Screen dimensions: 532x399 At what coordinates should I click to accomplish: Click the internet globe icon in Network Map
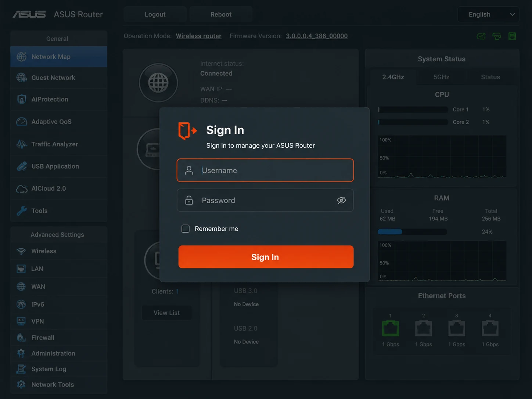158,83
